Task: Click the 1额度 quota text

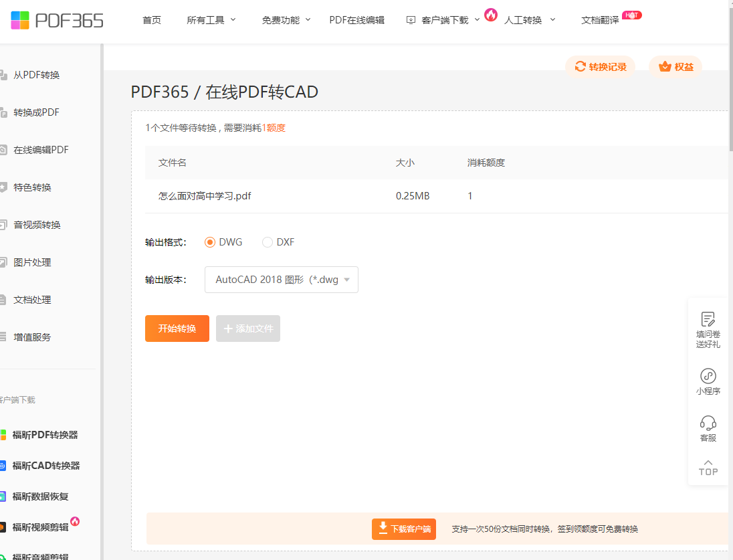Action: 274,128
